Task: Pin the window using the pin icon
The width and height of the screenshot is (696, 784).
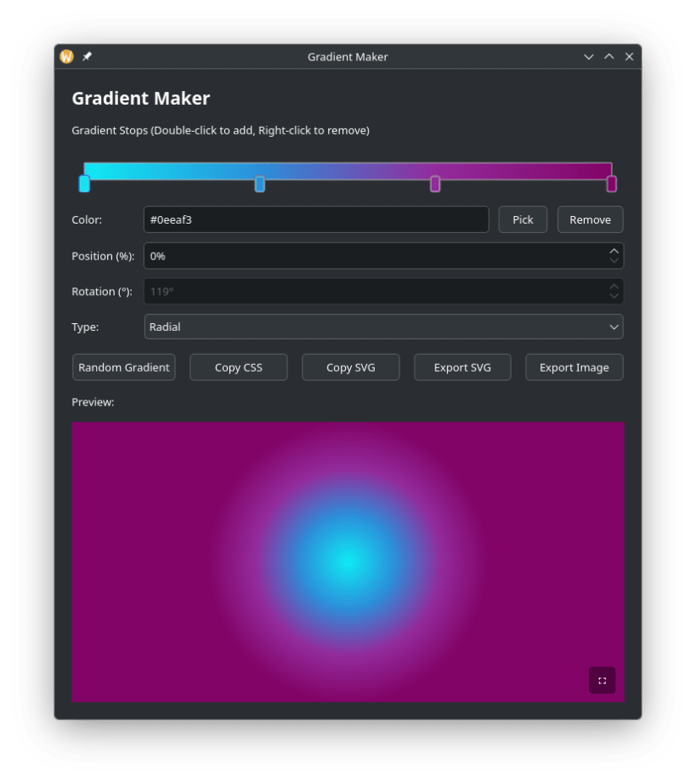Action: tap(86, 56)
